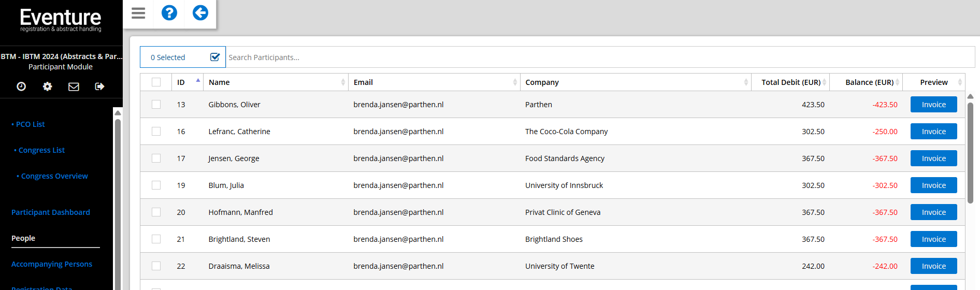
Task: Open Invoice for Blum, Julia
Action: 933,185
